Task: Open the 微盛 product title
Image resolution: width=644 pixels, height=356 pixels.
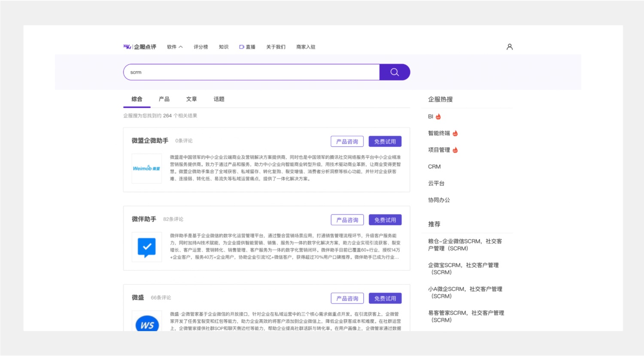Action: (x=138, y=298)
